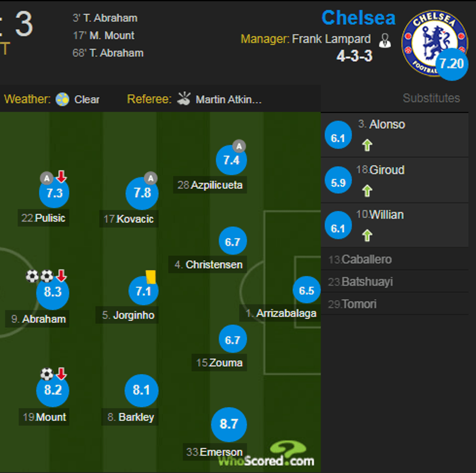This screenshot has height=473, width=476.
Task: Click the WhoScored.com logo watermark
Action: tap(266, 455)
